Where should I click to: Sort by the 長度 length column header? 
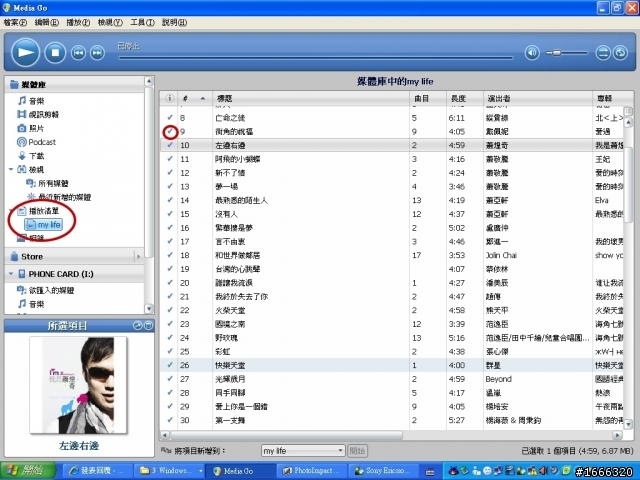[x=465, y=98]
